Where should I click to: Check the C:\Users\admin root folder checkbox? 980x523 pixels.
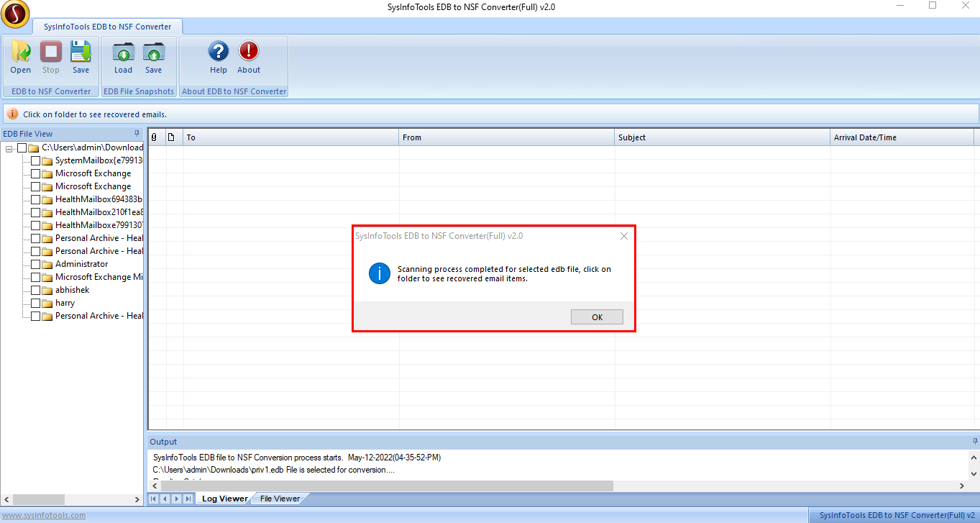coord(22,147)
